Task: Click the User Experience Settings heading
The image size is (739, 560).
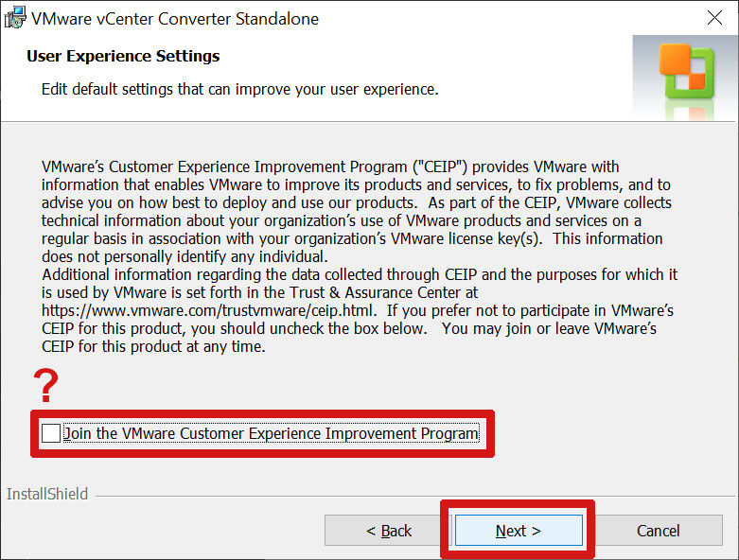Action: [x=123, y=56]
